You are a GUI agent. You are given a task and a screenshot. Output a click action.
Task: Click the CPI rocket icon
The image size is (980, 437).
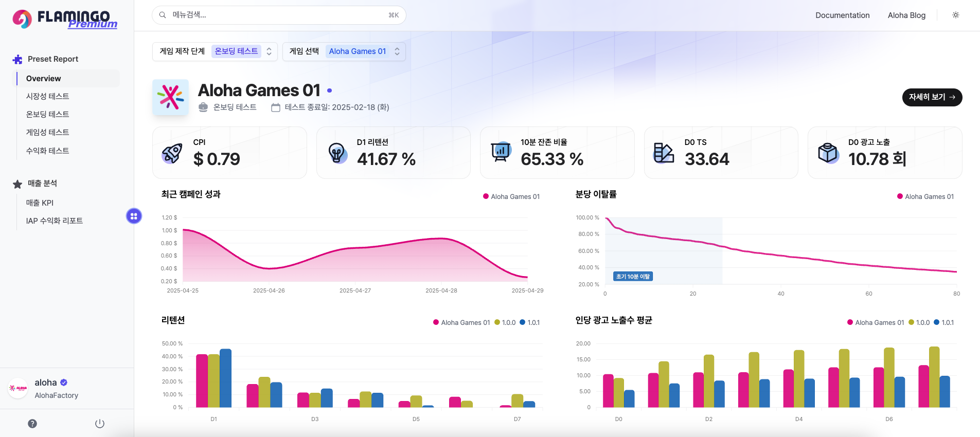(172, 153)
